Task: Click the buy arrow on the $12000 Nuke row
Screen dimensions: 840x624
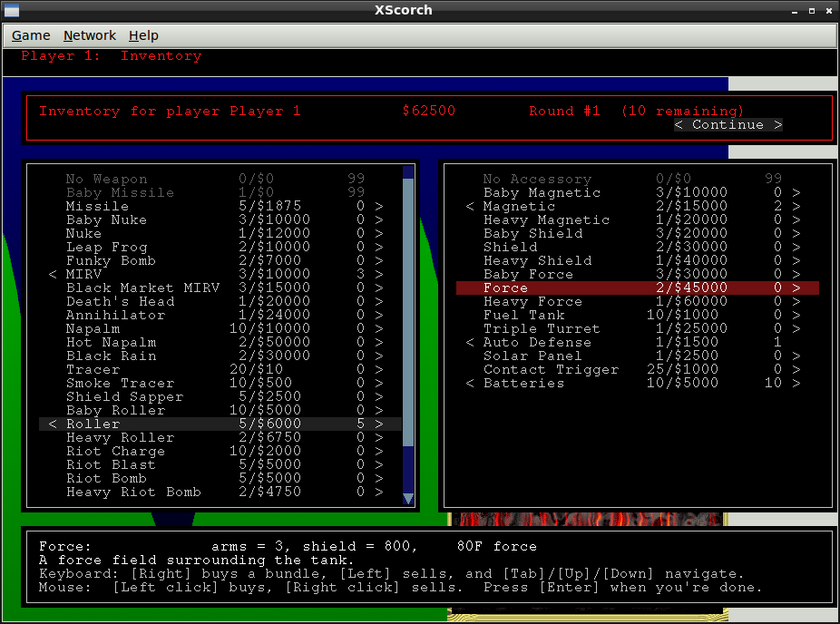Action: 379,233
